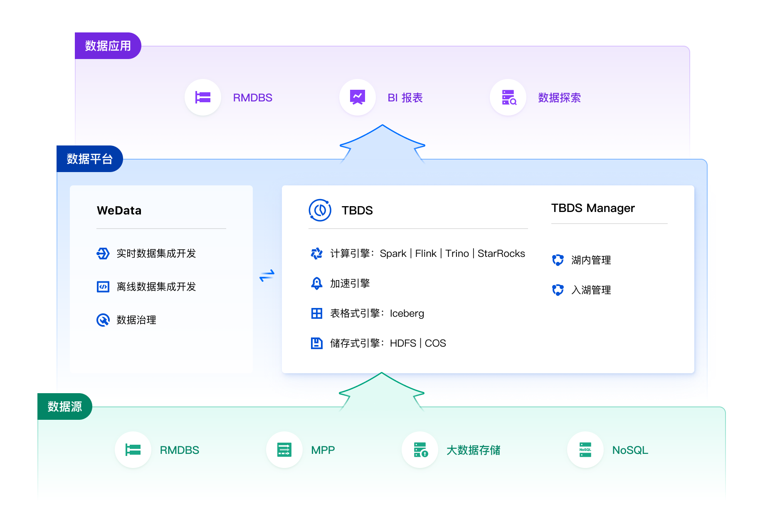Click the NoSQL server icon
The image size is (765, 532).
(x=585, y=450)
